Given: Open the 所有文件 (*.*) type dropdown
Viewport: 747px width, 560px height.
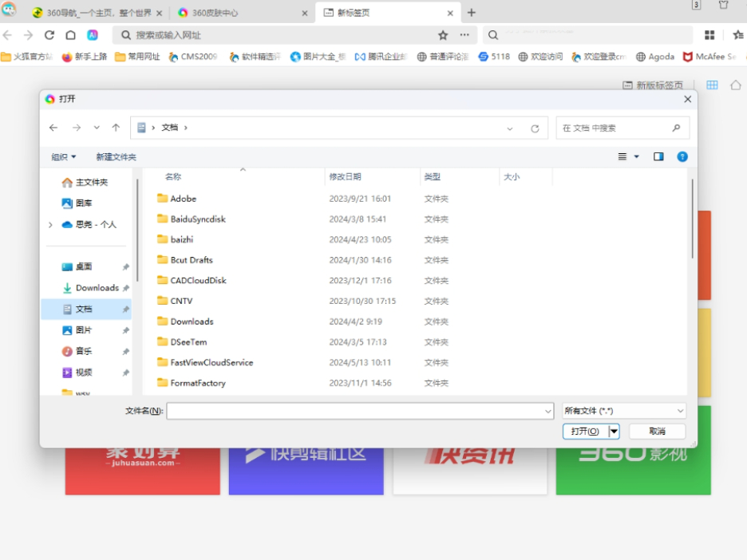Looking at the screenshot, I should (624, 411).
